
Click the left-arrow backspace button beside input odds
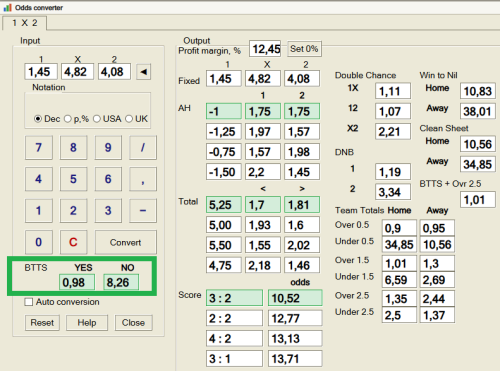(x=144, y=72)
